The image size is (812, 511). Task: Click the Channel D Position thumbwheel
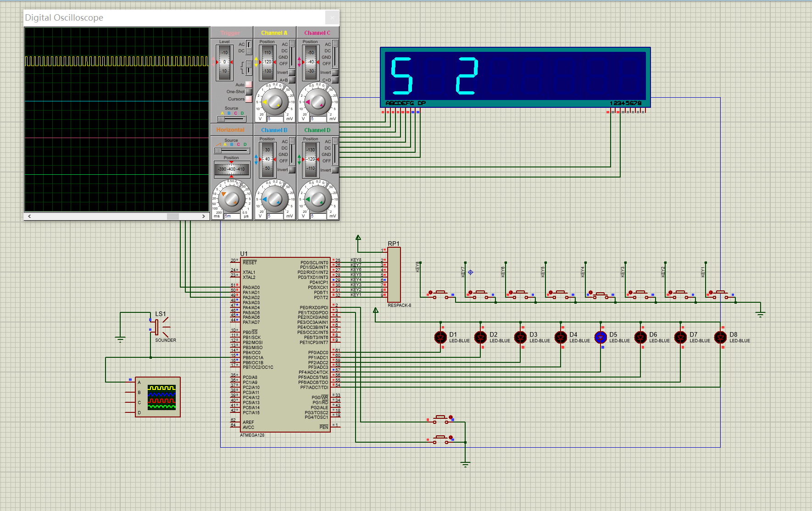(311, 159)
